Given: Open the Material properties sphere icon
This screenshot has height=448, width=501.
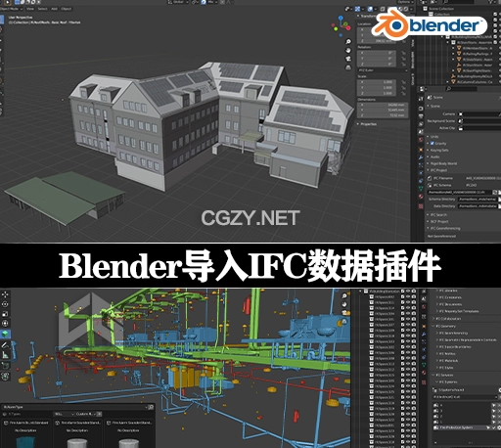Looking at the screenshot, I should click(x=421, y=197).
